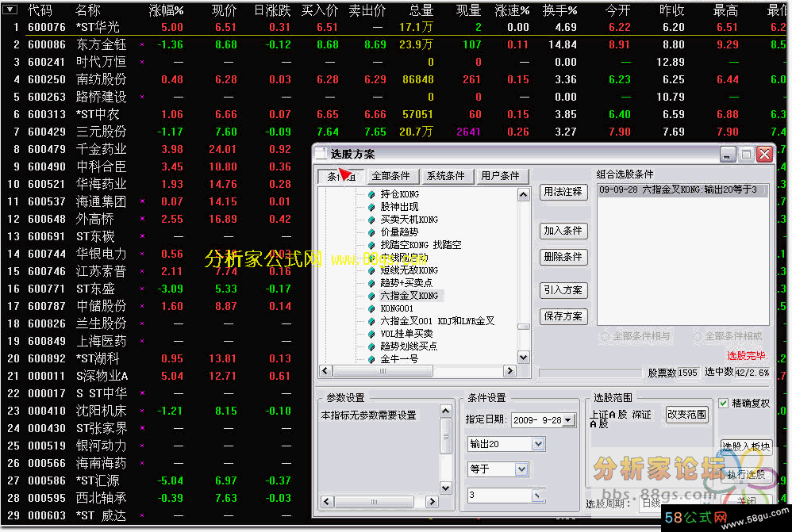The image size is (792, 532).
Task: Click the icon next to 趋势划线买点
Action: pyautogui.click(x=371, y=346)
